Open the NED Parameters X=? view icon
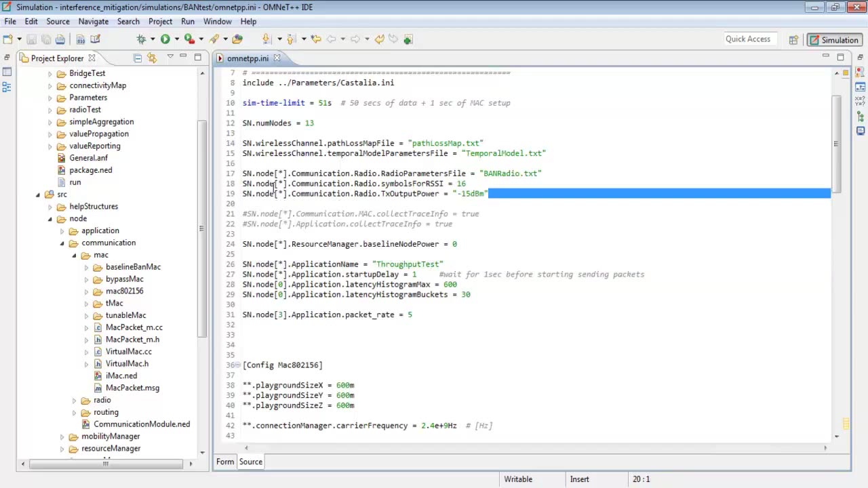 pyautogui.click(x=860, y=101)
